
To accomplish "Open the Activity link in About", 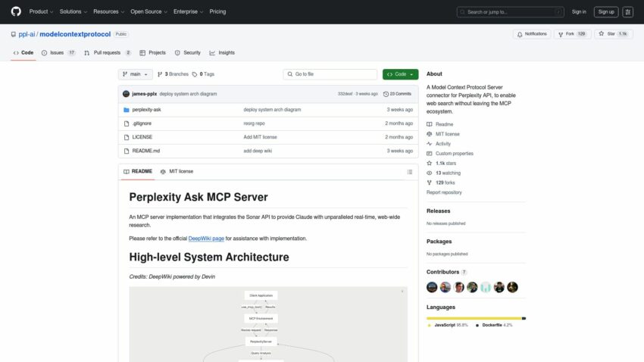I will click(x=439, y=144).
